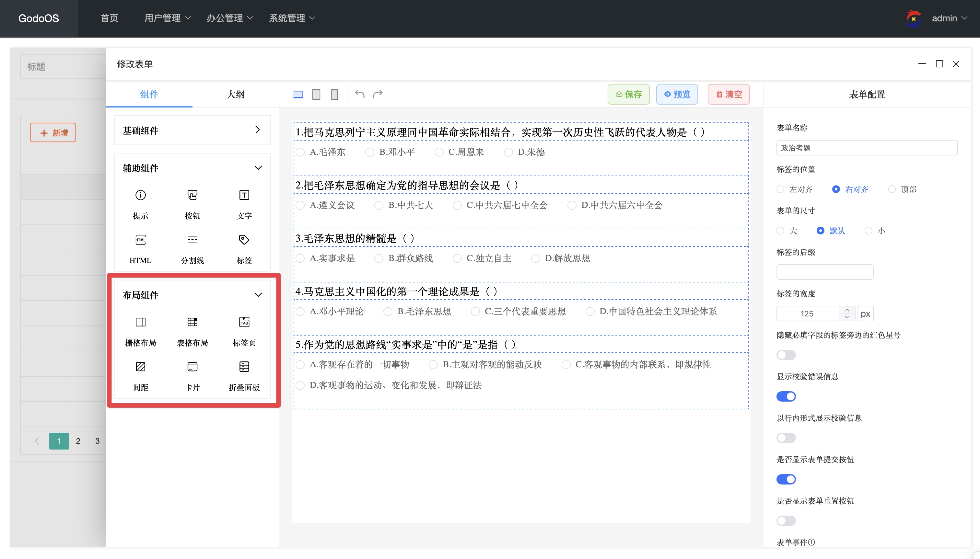
Task: Open the admin account dropdown
Action: click(950, 18)
